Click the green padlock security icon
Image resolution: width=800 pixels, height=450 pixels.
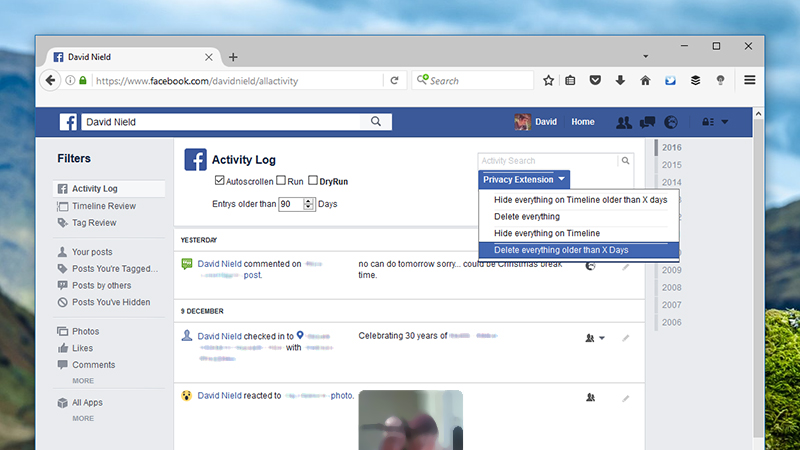[83, 80]
